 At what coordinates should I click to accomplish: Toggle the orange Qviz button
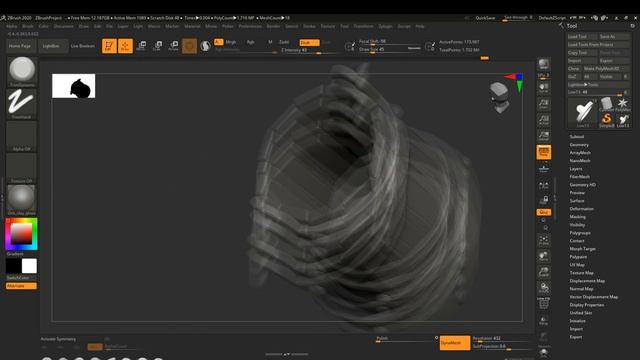[544, 212]
